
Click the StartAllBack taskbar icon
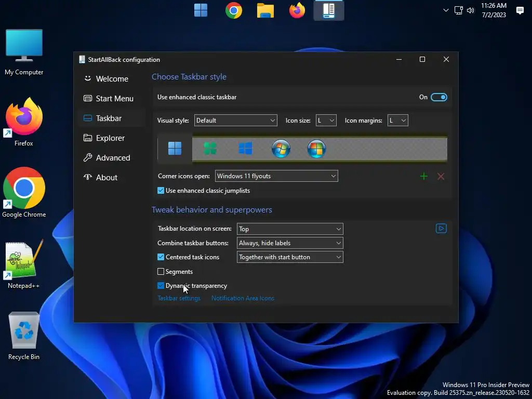[x=329, y=10]
